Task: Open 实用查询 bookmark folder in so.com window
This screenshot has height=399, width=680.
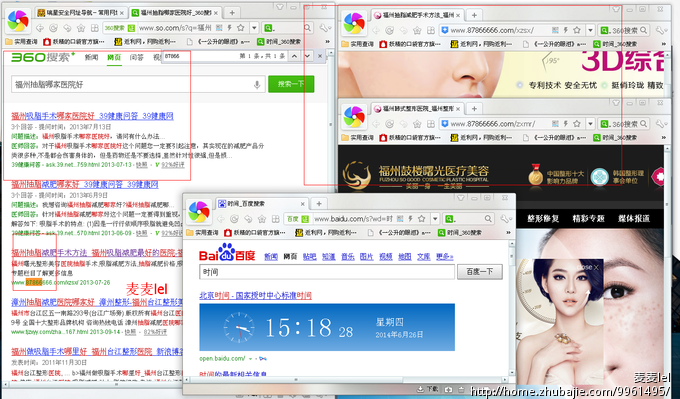Action: click(x=21, y=42)
